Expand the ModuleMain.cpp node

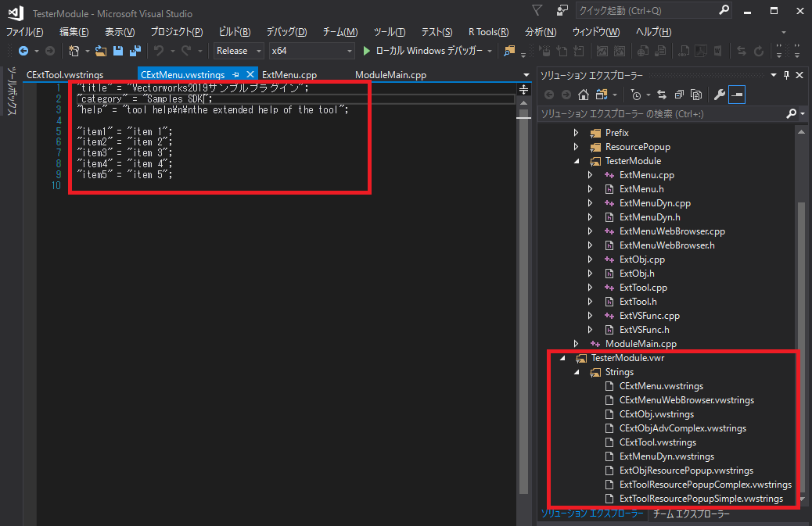(577, 344)
